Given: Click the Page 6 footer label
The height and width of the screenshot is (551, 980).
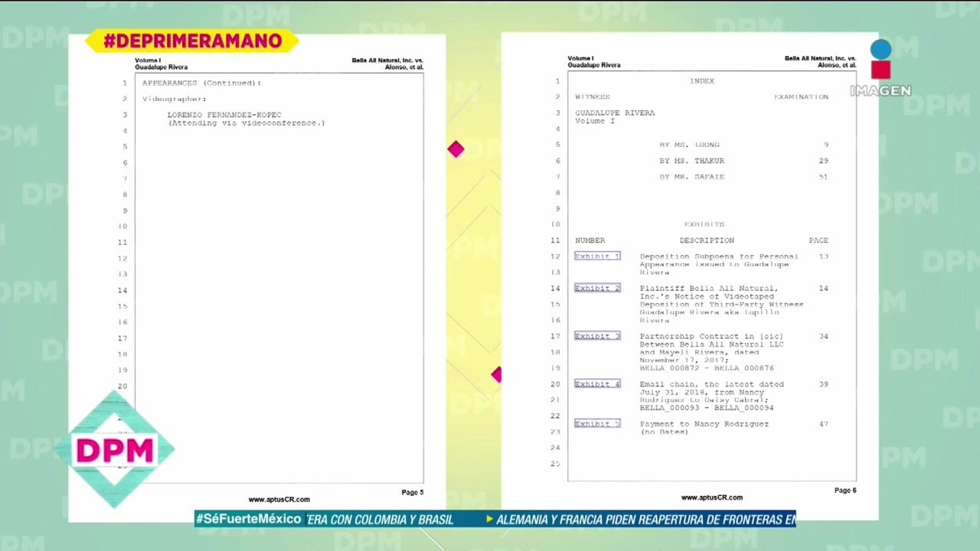Looking at the screenshot, I should [x=845, y=491].
